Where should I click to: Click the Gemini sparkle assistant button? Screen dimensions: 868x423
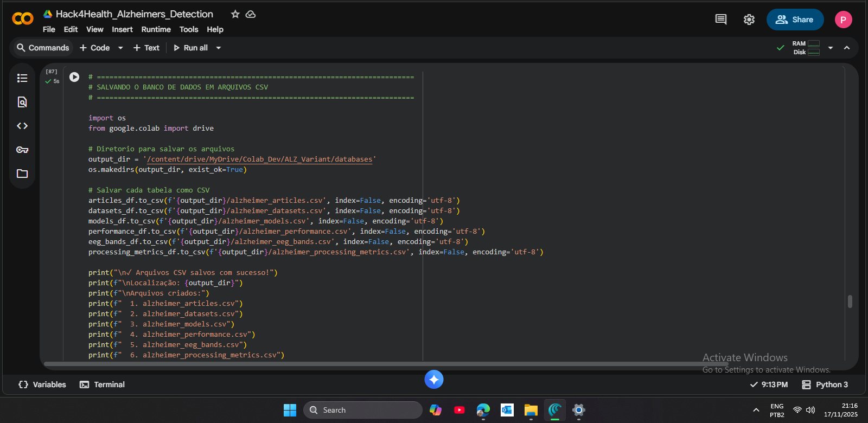tap(434, 380)
